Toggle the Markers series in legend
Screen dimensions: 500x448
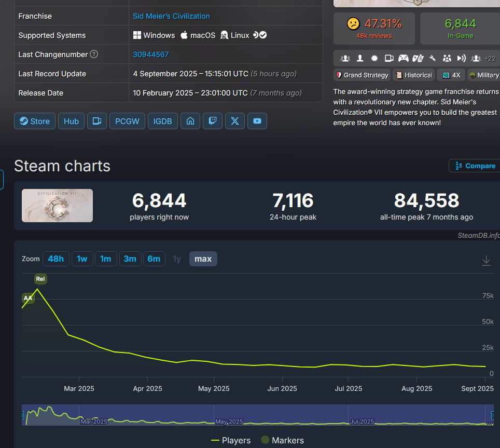coord(283,440)
